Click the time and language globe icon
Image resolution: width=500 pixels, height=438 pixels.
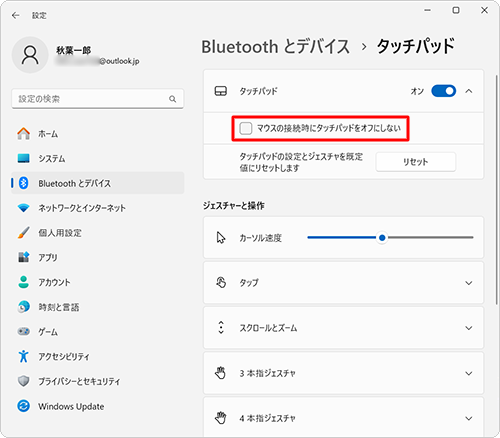(x=24, y=307)
